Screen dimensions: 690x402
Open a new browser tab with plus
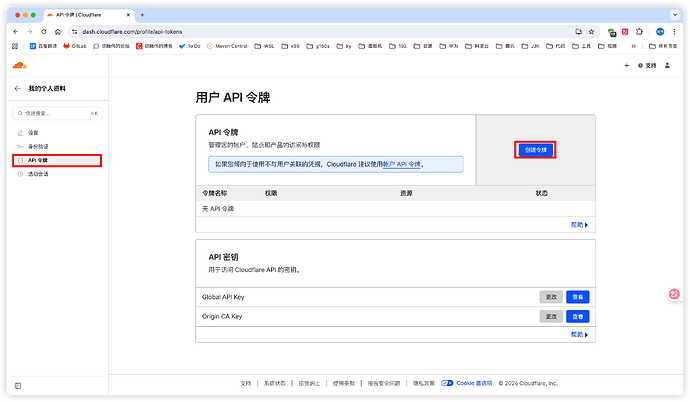(x=142, y=15)
